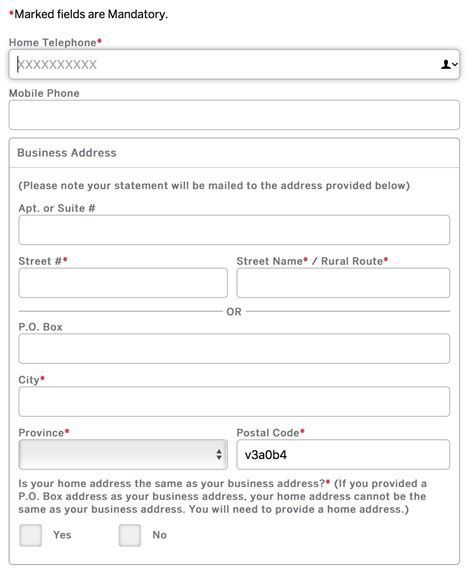474x574 pixels.
Task: Click the up-down arrows on Province selector
Action: [219, 455]
